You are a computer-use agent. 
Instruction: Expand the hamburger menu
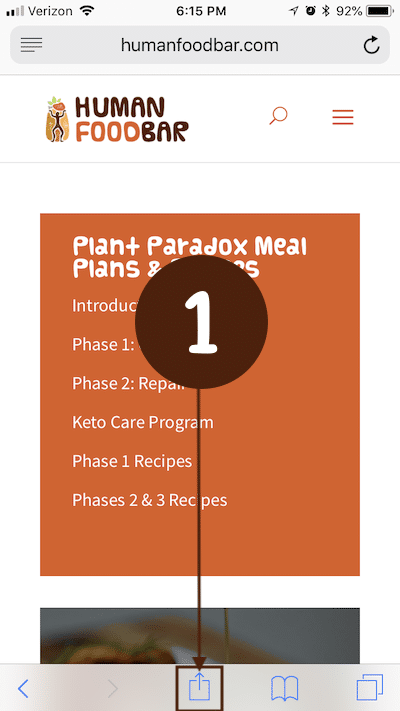click(343, 117)
